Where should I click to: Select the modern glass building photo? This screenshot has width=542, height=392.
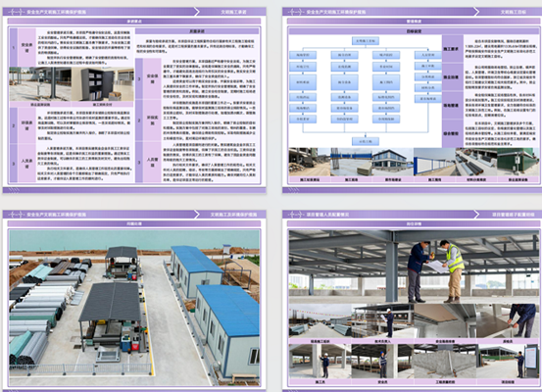click(x=393, y=162)
